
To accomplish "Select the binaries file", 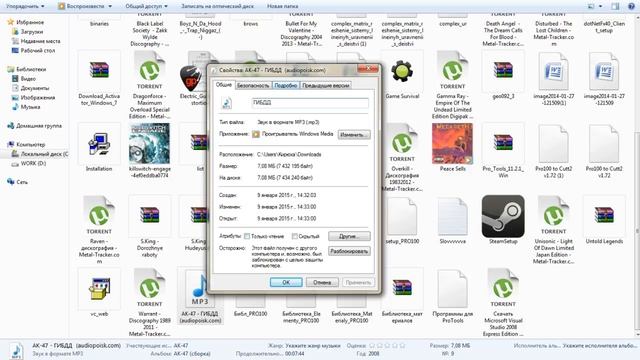I will click(99, 24).
